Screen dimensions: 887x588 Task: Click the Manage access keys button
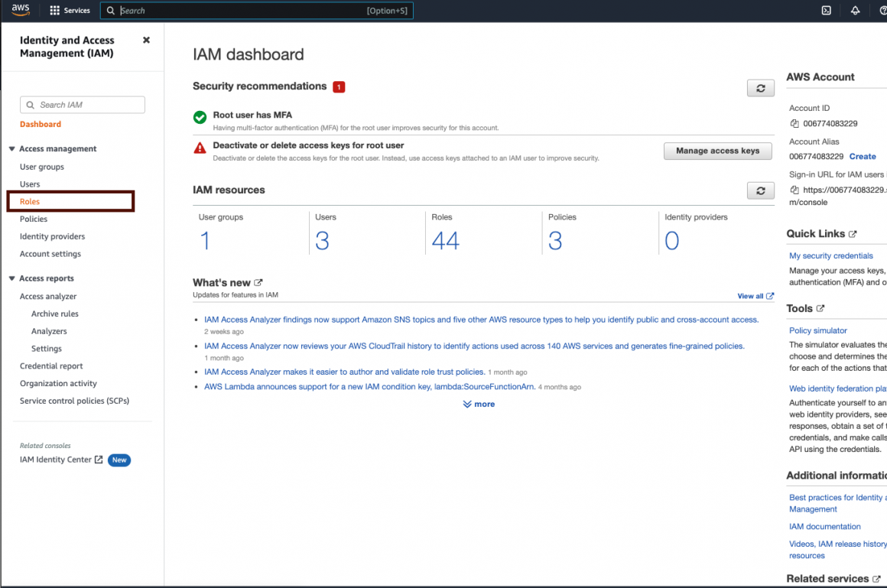click(717, 151)
